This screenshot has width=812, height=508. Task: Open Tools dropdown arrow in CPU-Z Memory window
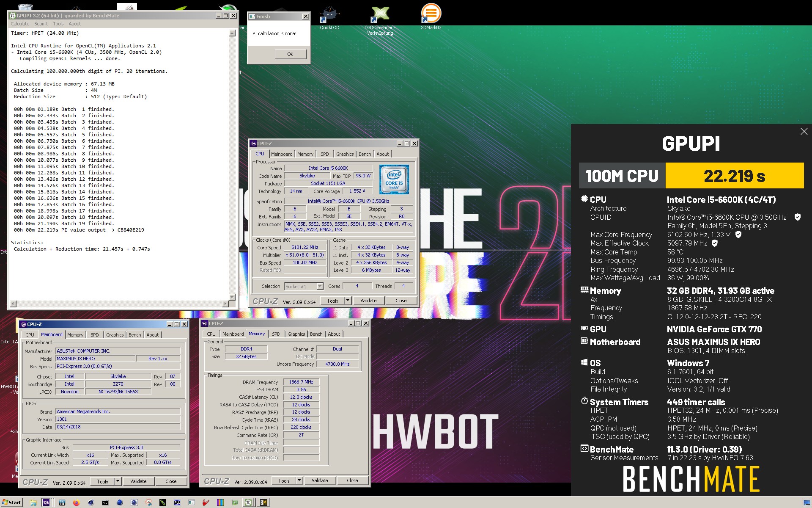pyautogui.click(x=299, y=480)
